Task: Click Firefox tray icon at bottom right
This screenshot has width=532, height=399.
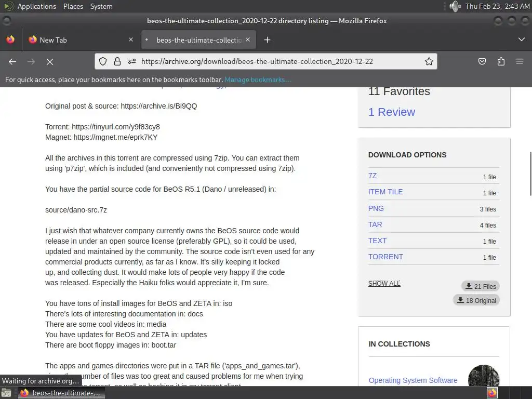Action: point(492,393)
